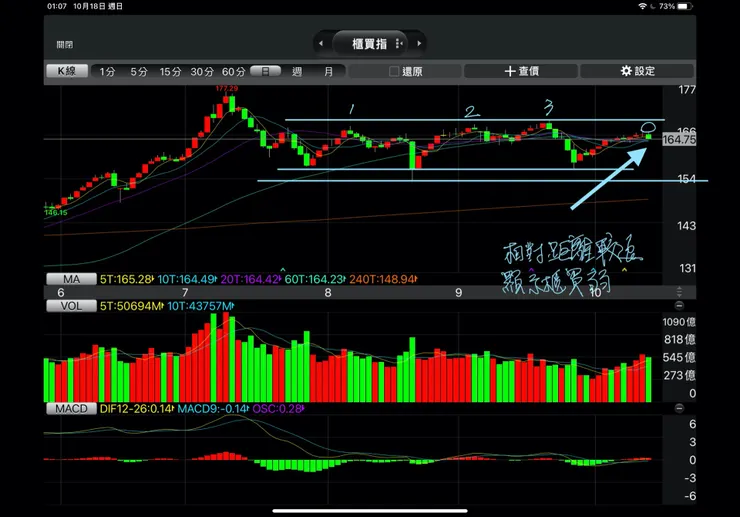Open the 設定 gear settings

(637, 71)
